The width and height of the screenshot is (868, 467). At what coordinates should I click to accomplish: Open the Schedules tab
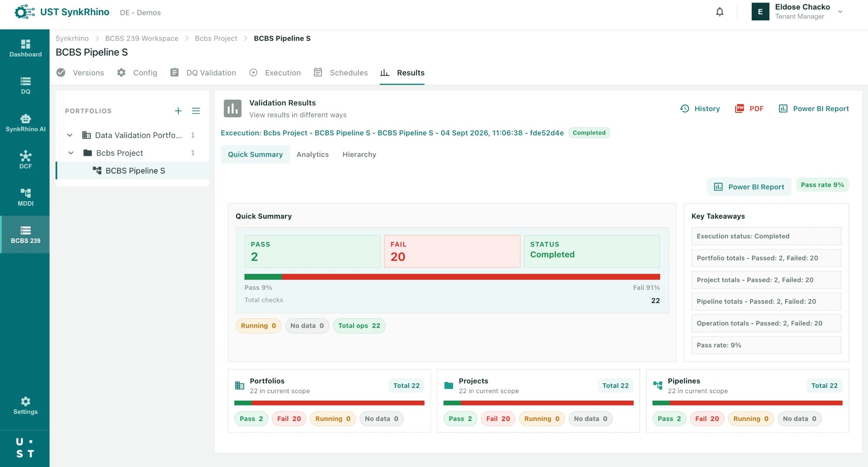click(341, 72)
